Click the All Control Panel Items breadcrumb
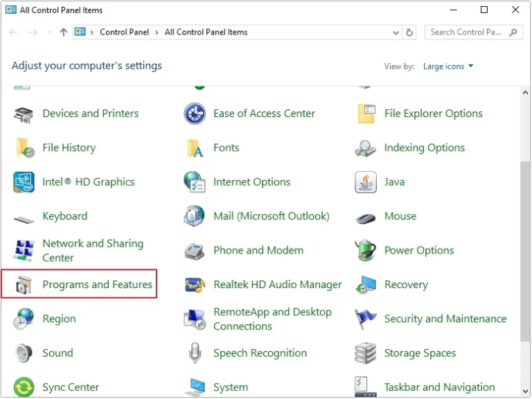 (206, 33)
